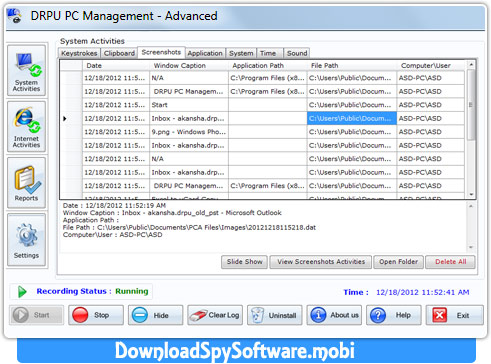Select first row 'N/A' window caption cell

coord(189,78)
